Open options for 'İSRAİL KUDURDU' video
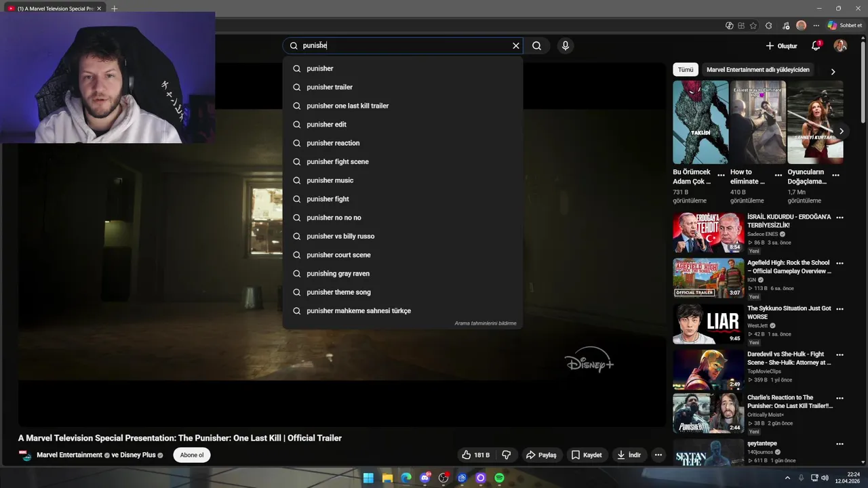 pos(840,218)
